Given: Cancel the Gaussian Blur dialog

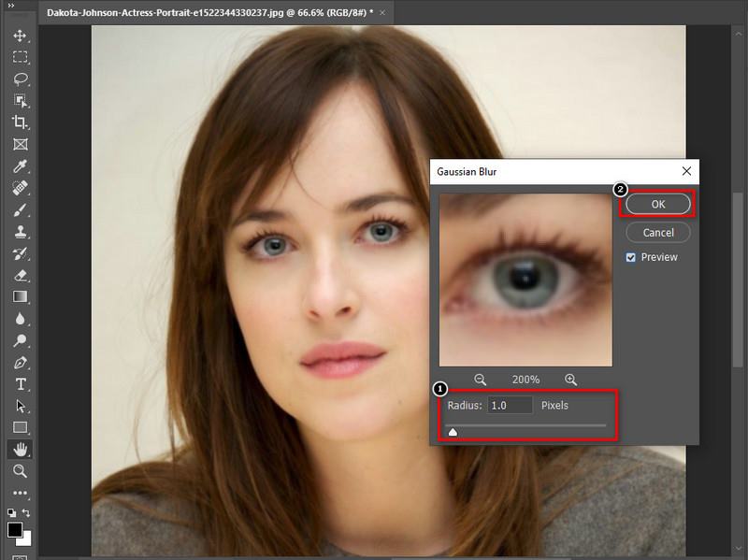Looking at the screenshot, I should tap(658, 233).
